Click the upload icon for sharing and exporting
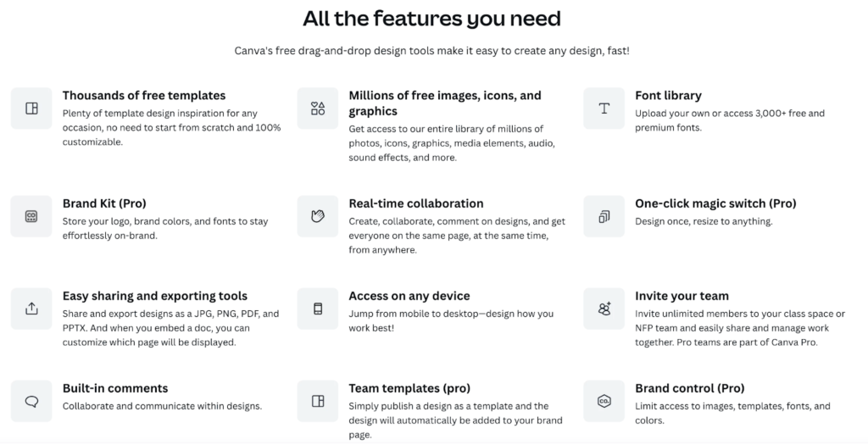 [x=31, y=309]
